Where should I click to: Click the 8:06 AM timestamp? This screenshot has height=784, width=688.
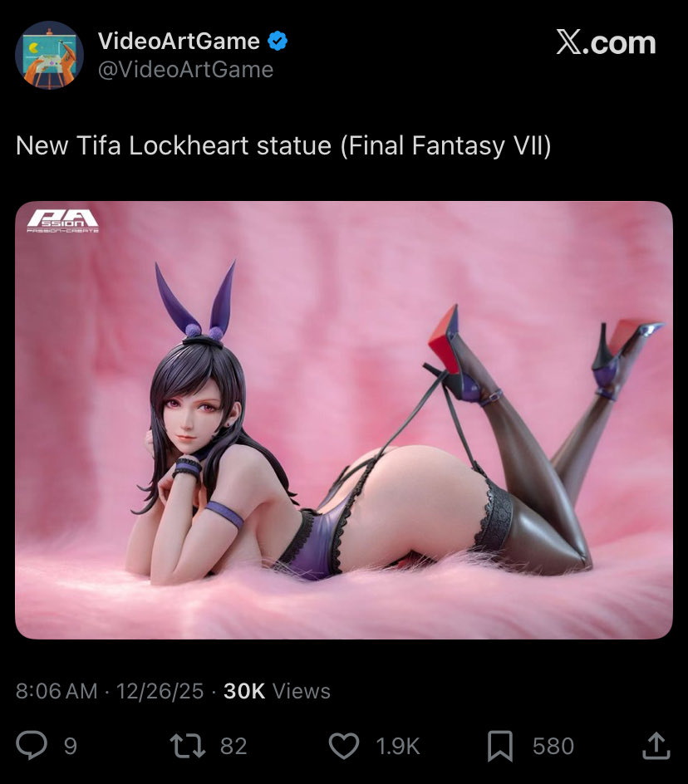coord(57,691)
